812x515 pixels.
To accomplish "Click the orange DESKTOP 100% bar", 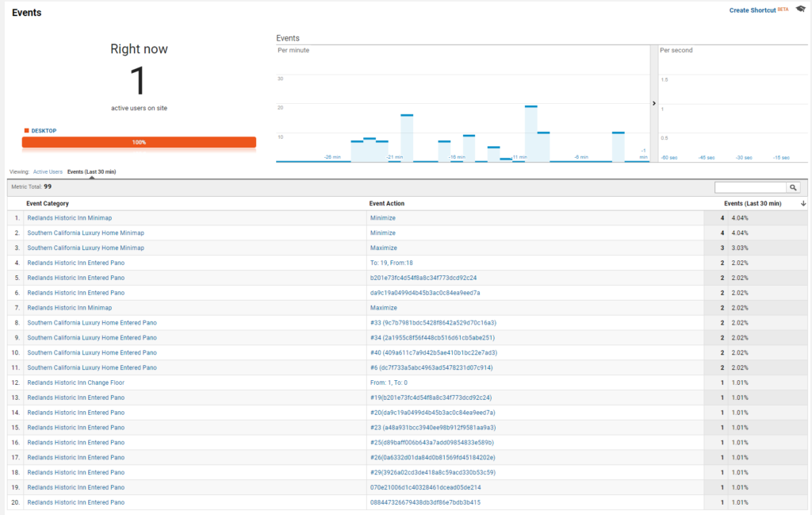I will [x=139, y=142].
